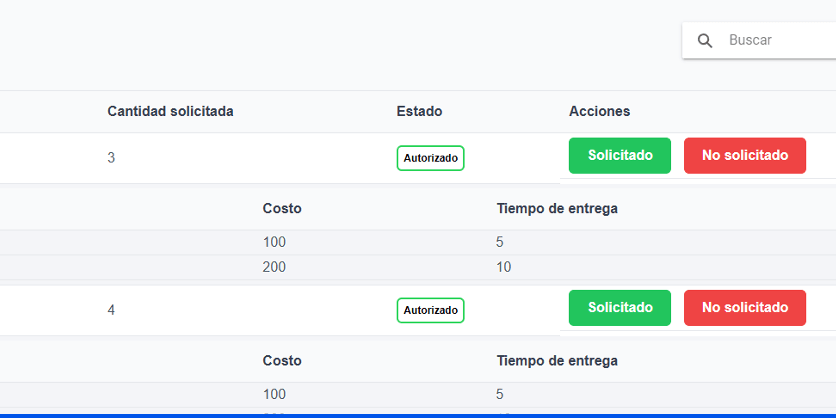Click the Estado column header
Image resolution: width=836 pixels, height=418 pixels.
(x=419, y=111)
